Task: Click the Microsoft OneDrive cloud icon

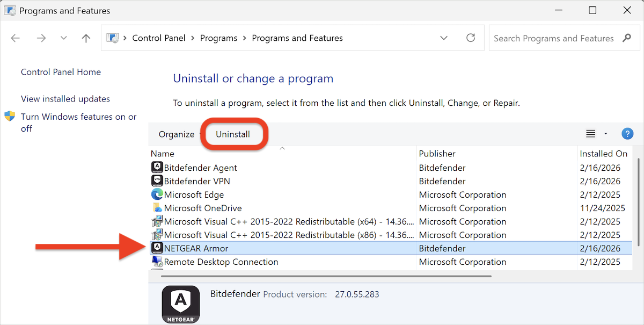Action: point(157,208)
